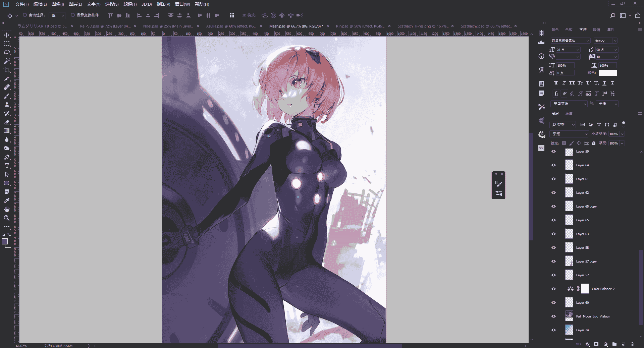The image size is (644, 348).
Task: Select the Layer 57 copy thumbnail
Action: coord(569,261)
